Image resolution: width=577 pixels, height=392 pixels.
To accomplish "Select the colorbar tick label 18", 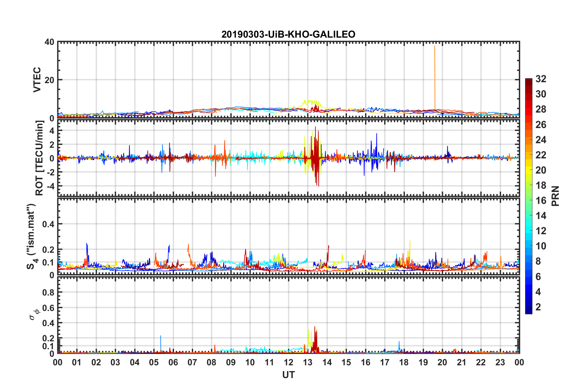I will (x=541, y=185).
